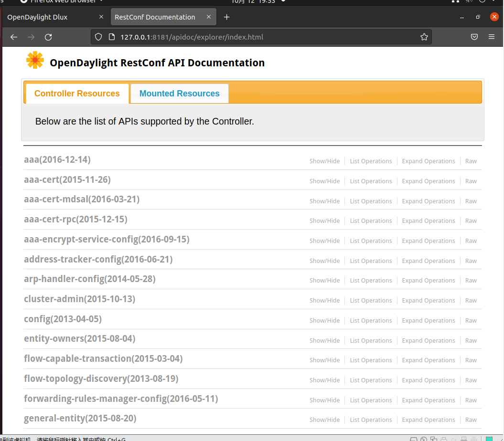Open the Firefox hamburger menu
The height and width of the screenshot is (441, 504).
pos(492,37)
